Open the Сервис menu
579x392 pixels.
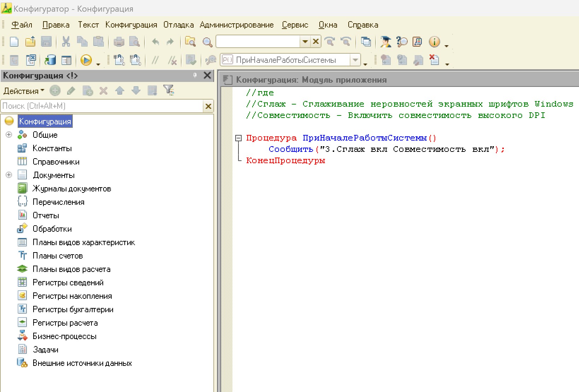coord(295,25)
